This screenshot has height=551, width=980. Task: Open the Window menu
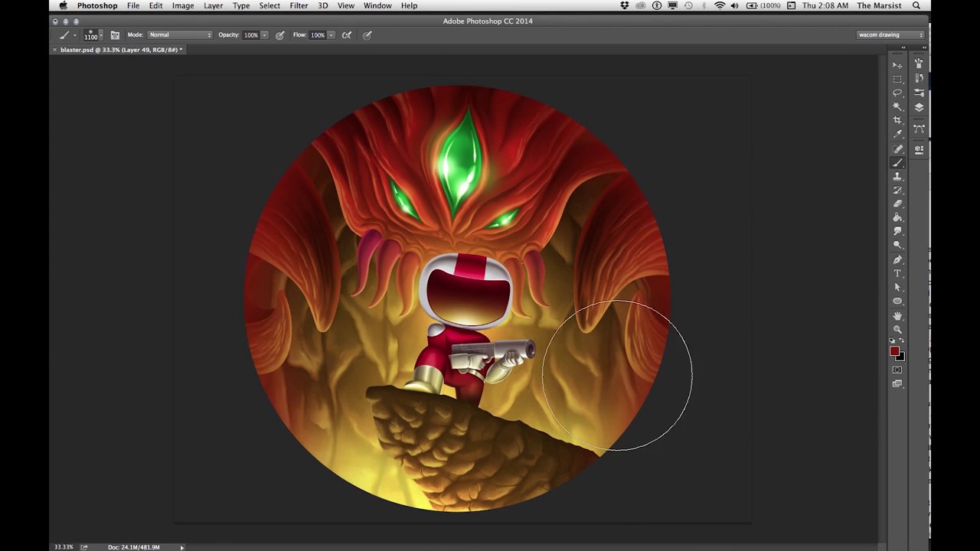(x=377, y=5)
